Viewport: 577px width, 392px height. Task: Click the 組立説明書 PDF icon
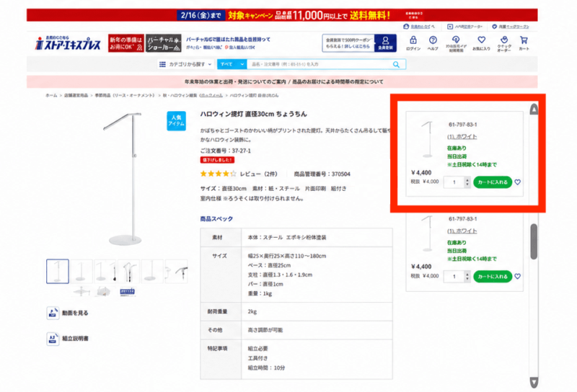click(53, 338)
